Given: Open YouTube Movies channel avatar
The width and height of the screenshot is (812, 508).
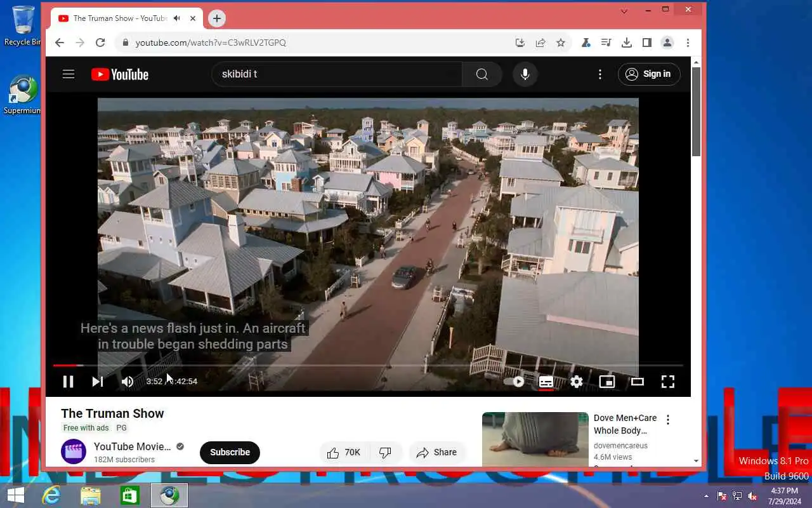Looking at the screenshot, I should click(x=74, y=452).
